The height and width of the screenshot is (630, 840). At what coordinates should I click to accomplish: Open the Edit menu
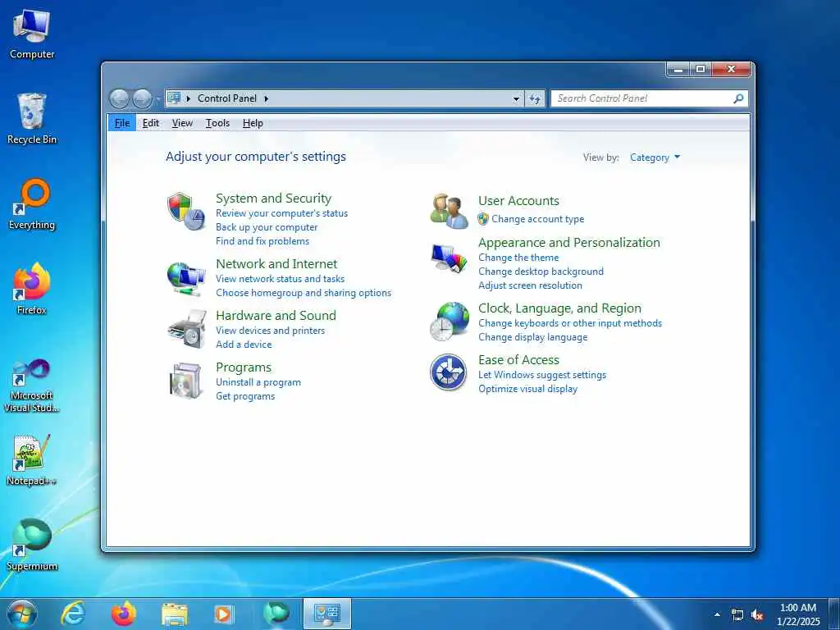(151, 123)
